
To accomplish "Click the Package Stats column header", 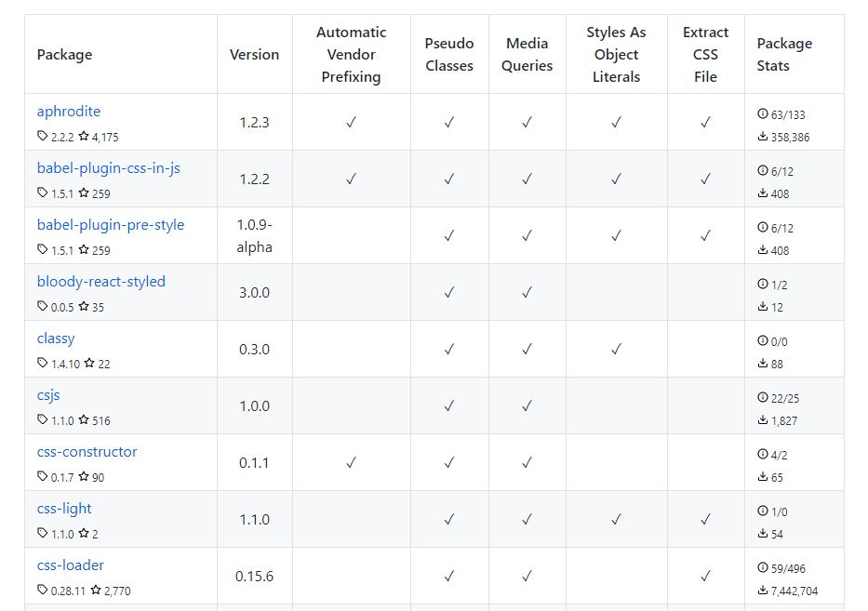I will 784,55.
